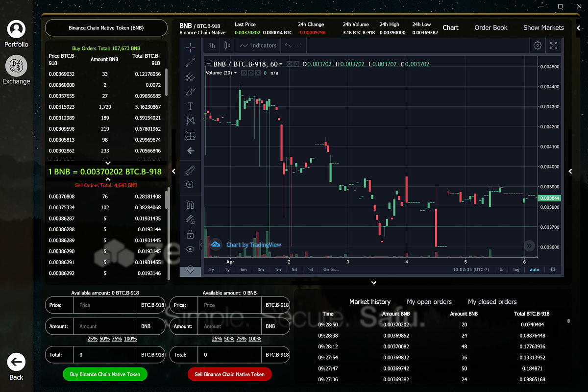Expand sell orders with up chevron

[x=108, y=179]
